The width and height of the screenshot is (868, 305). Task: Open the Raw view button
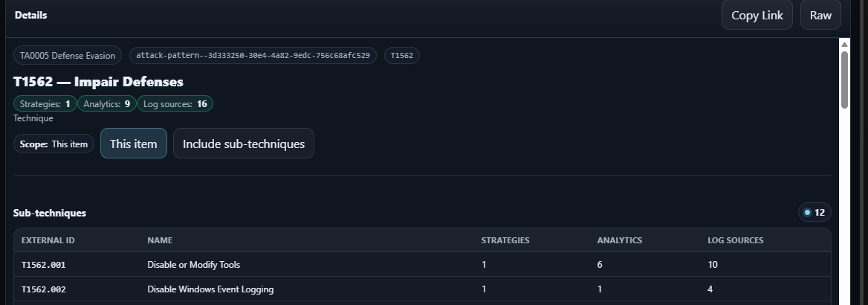coord(820,15)
